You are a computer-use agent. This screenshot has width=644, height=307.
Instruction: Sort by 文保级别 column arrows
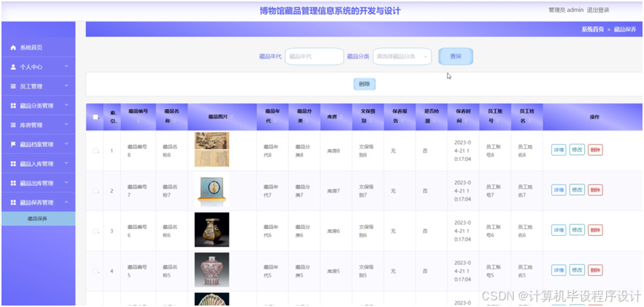tap(371, 121)
